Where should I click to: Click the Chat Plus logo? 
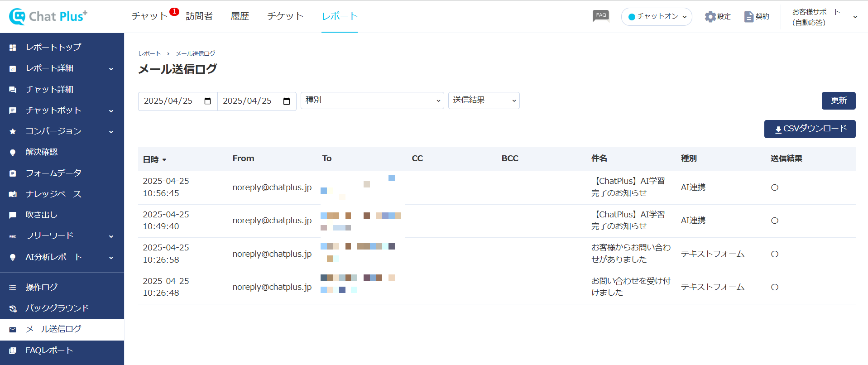pyautogui.click(x=48, y=16)
